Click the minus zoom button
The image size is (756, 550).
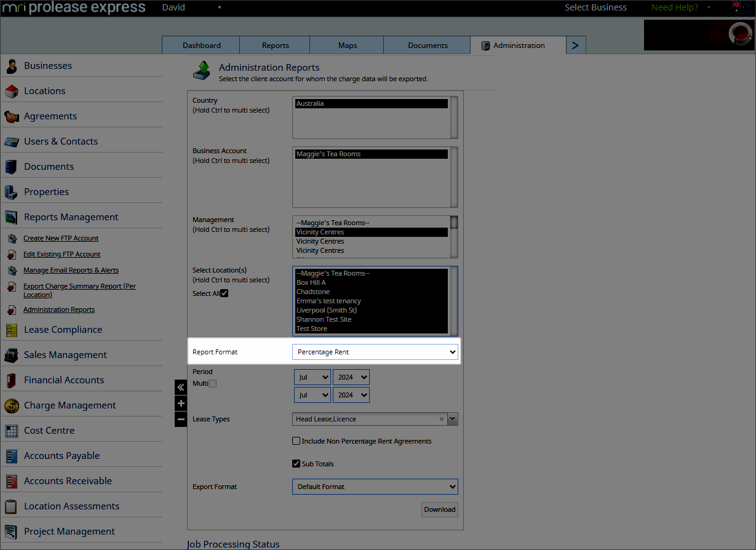point(181,420)
